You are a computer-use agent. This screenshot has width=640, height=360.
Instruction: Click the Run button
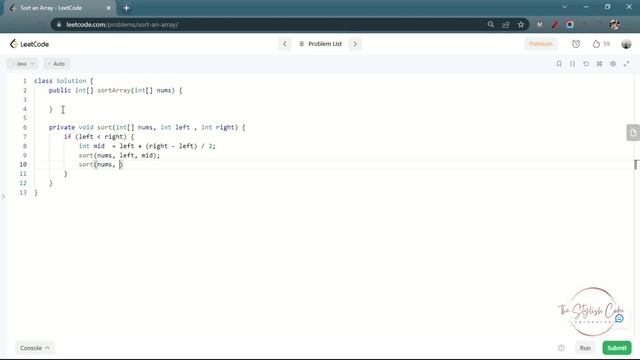[x=585, y=348]
